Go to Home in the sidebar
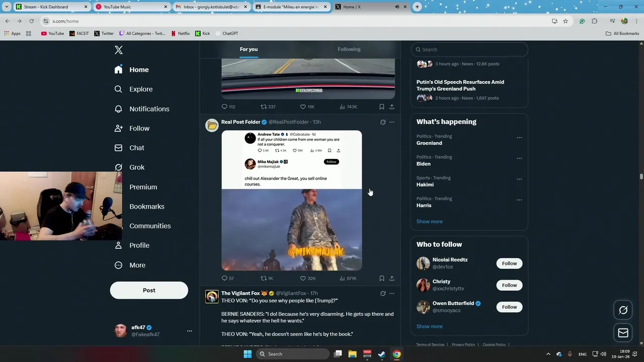This screenshot has height=362, width=644. point(131,69)
